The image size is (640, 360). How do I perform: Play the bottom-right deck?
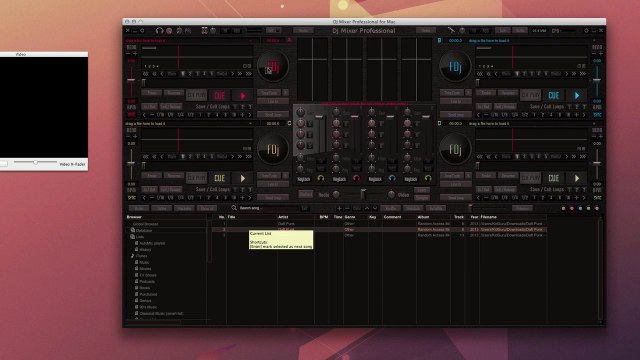click(x=577, y=178)
